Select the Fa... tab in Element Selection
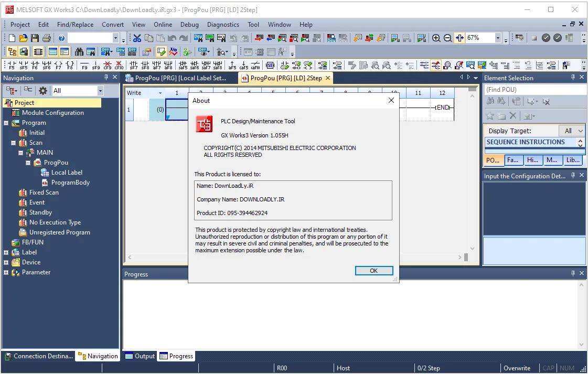The width and height of the screenshot is (588, 374). [513, 160]
